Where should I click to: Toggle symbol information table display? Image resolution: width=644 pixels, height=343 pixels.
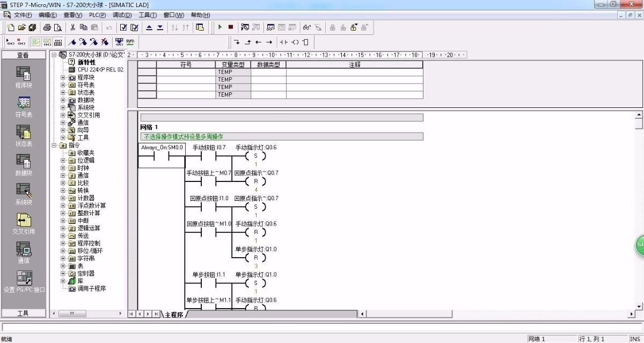[57, 42]
